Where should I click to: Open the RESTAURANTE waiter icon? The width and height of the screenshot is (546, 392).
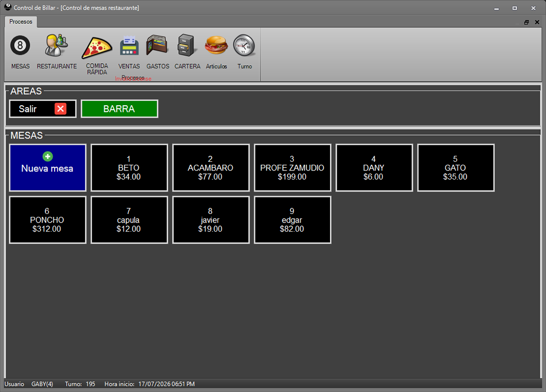tap(57, 46)
